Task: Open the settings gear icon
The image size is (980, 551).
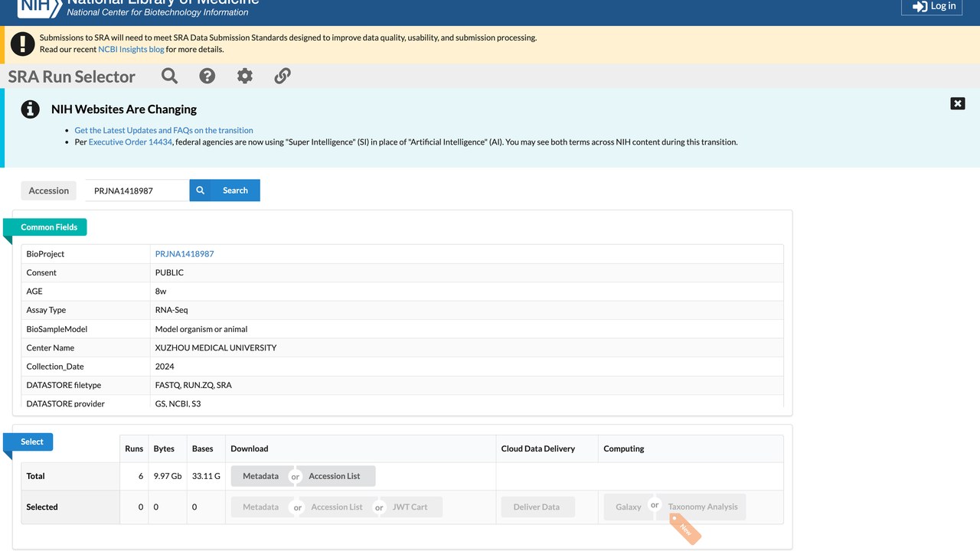Action: tap(245, 76)
